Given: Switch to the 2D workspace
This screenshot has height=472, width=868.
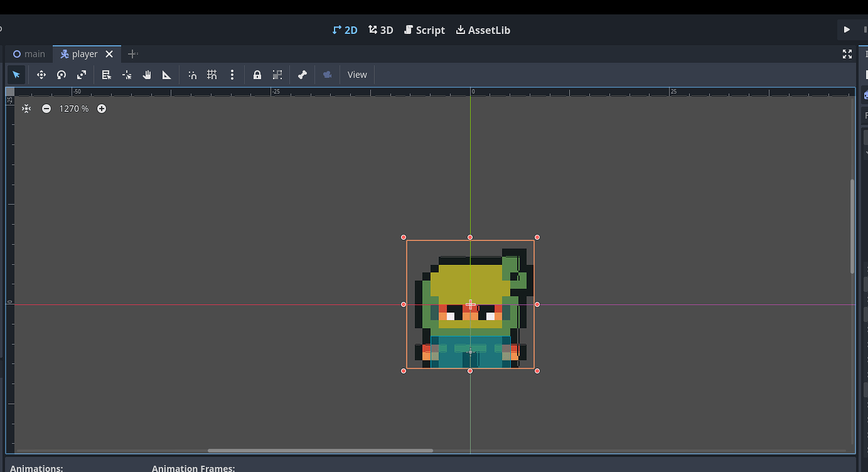Looking at the screenshot, I should pyautogui.click(x=345, y=30).
